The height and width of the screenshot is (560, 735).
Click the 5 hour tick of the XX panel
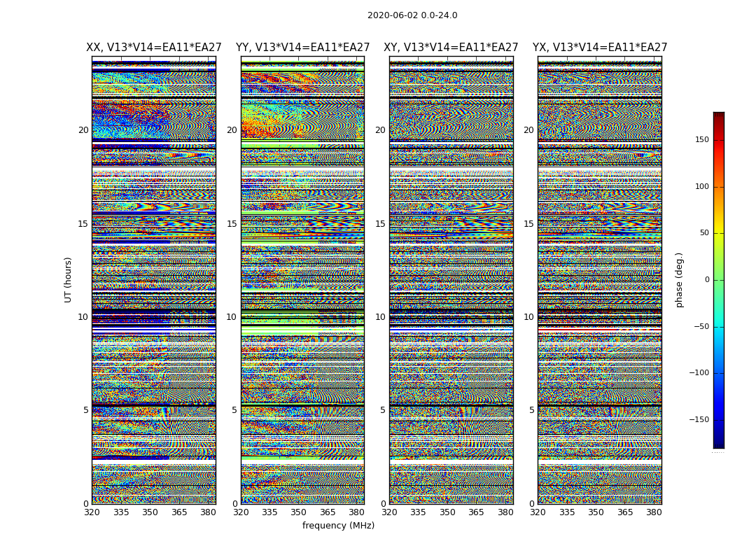(x=86, y=410)
